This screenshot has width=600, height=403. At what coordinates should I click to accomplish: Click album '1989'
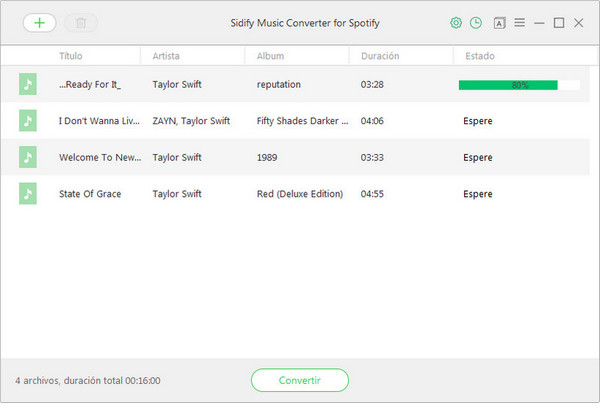(267, 157)
